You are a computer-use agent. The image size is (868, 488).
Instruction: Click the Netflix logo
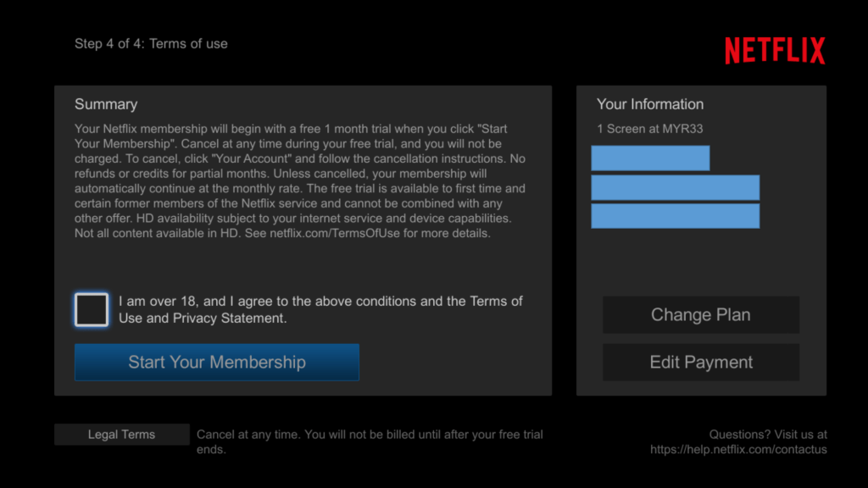pyautogui.click(x=774, y=49)
